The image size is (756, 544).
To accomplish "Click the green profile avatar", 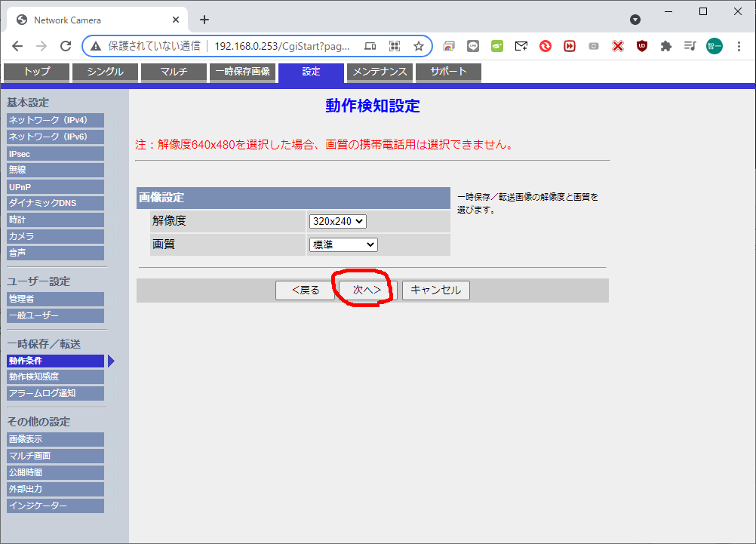I will (714, 46).
